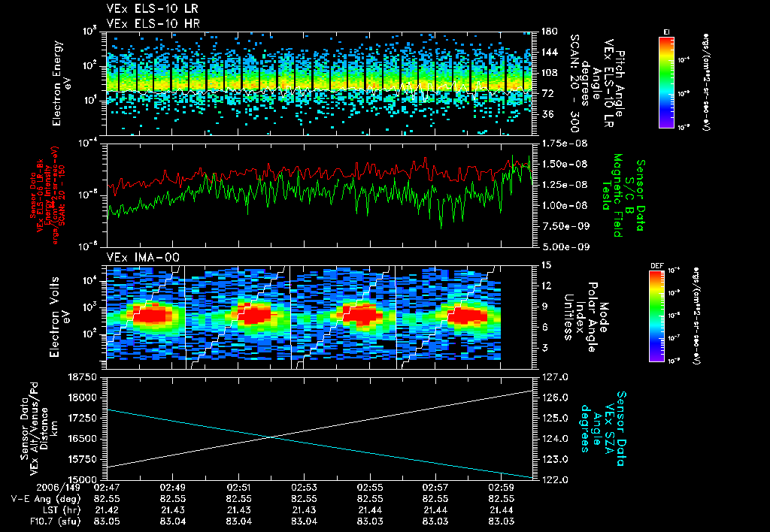The height and width of the screenshot is (532, 770).
Task: Click the 180 pitch angle tick label
Action: [549, 32]
